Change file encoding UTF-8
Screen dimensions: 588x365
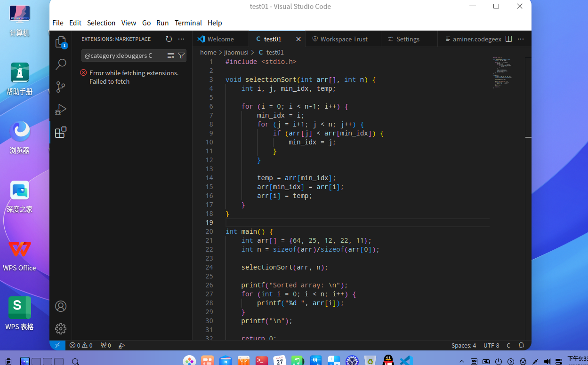491,345
